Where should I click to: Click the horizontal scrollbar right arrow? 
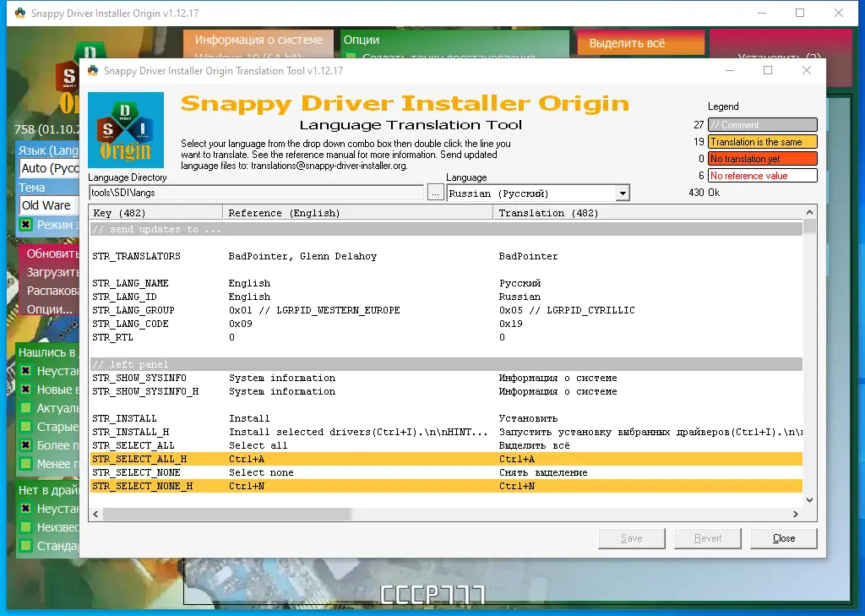pos(796,514)
